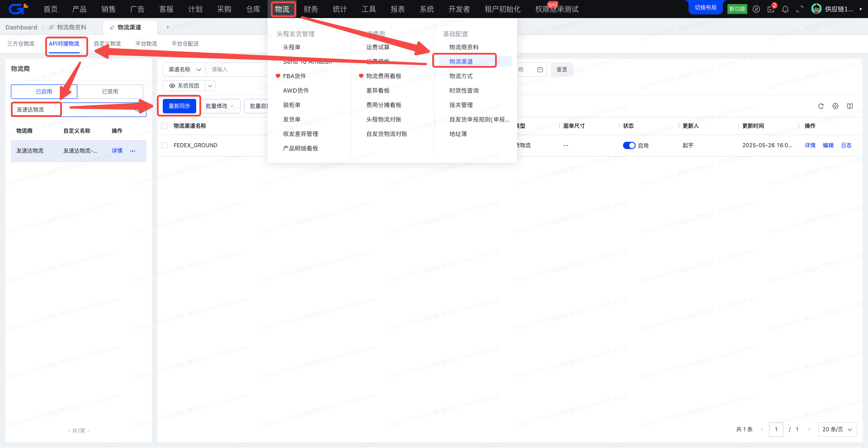Open the 渠道名称 search field dropdown
This screenshot has width=868, height=448.
[x=184, y=70]
